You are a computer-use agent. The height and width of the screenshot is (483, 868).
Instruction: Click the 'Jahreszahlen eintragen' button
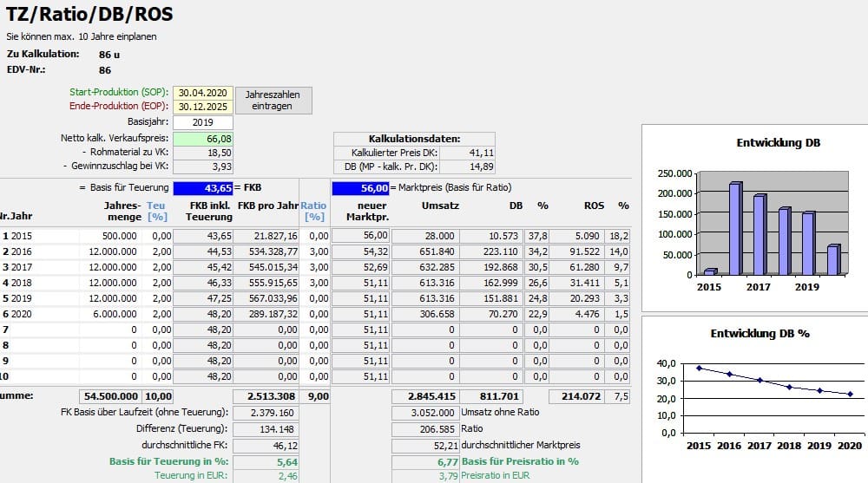(x=273, y=100)
